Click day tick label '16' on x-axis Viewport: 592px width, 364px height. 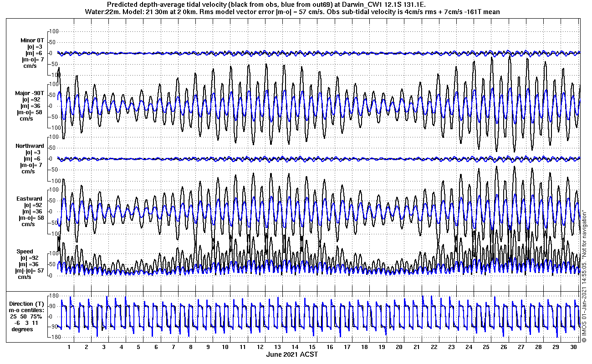330,347
